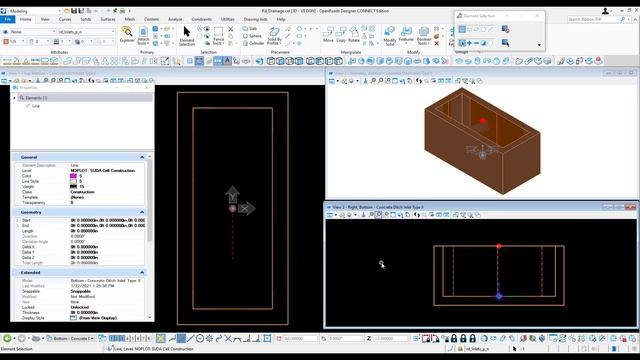Select the circle tool in bottom toolbar
640x360 pixels.
[200, 338]
